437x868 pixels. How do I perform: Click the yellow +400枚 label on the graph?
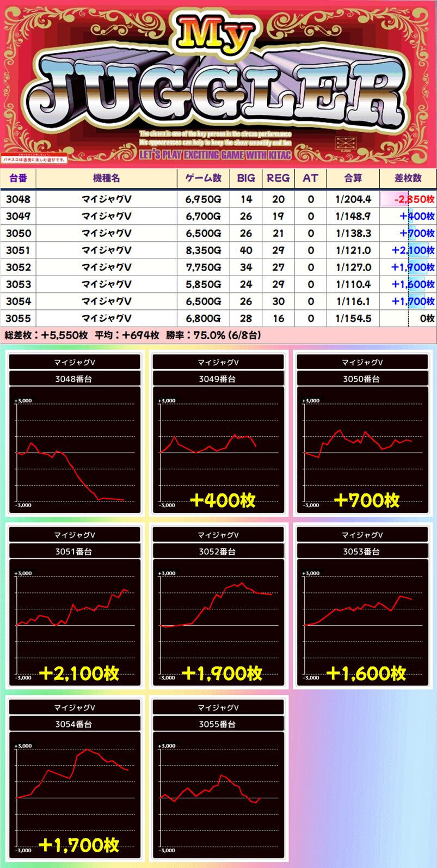223,500
